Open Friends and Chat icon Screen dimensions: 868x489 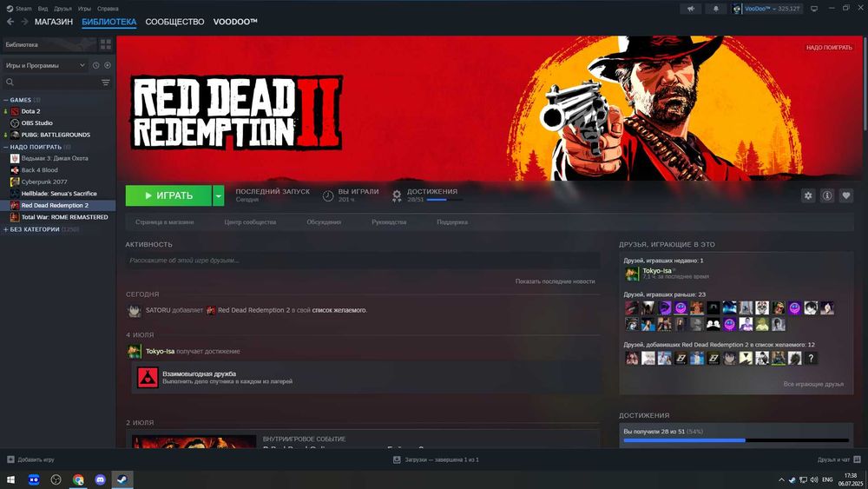857,459
